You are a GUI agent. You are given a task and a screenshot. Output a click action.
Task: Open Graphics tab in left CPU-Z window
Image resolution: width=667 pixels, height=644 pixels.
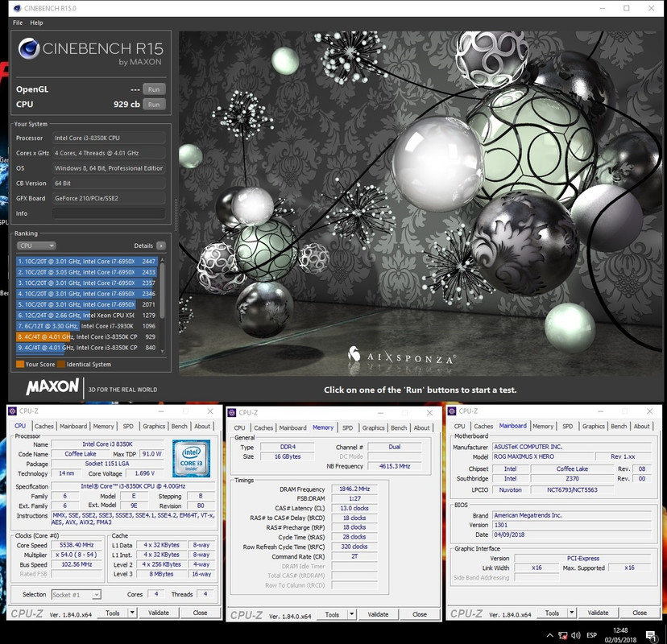click(x=154, y=426)
